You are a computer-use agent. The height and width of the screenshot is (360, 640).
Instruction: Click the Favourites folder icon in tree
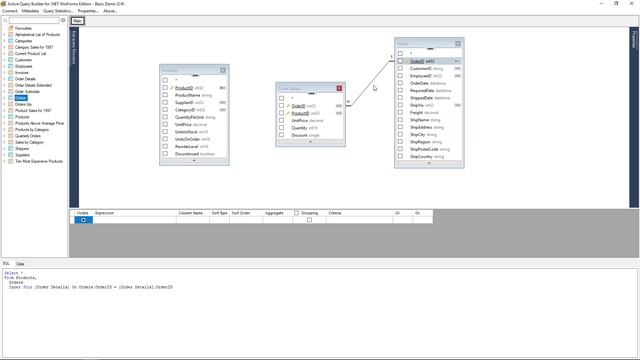[11, 28]
